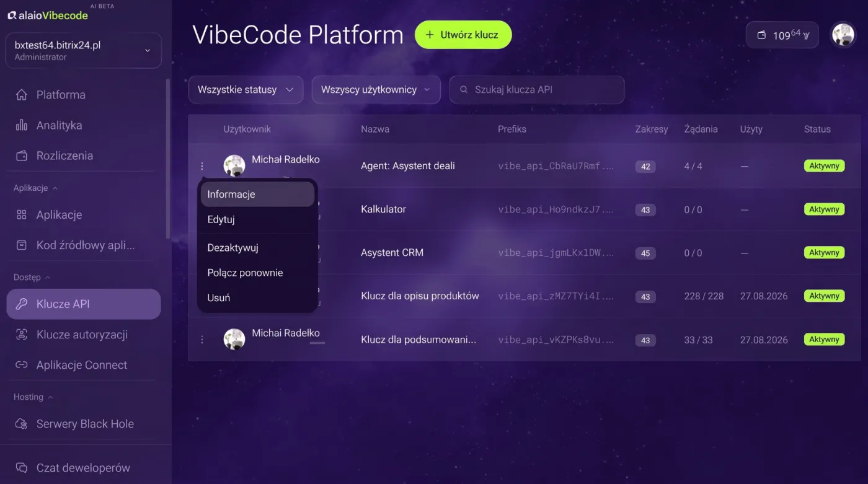Click the Użytkownik column header

tap(247, 130)
